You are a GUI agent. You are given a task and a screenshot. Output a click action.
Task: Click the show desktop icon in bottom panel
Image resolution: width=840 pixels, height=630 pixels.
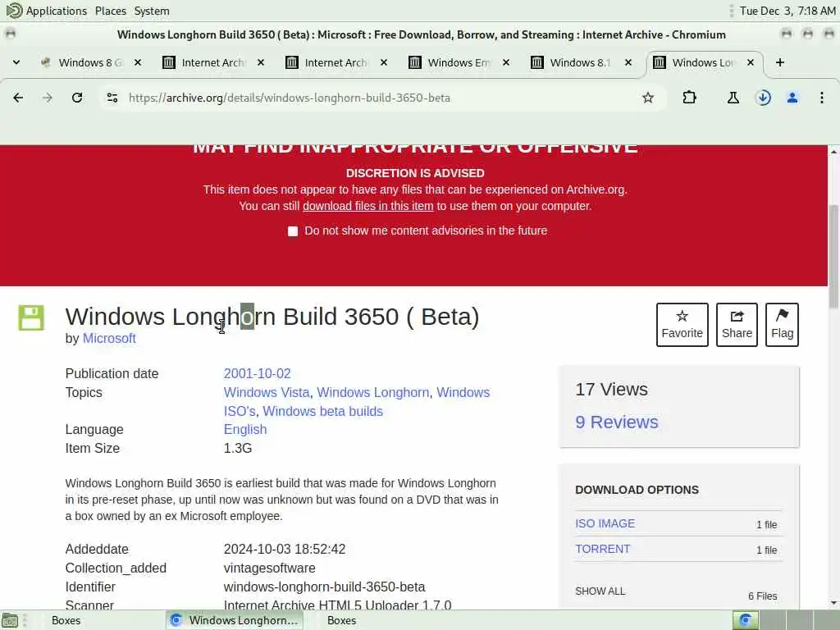[x=10, y=620]
